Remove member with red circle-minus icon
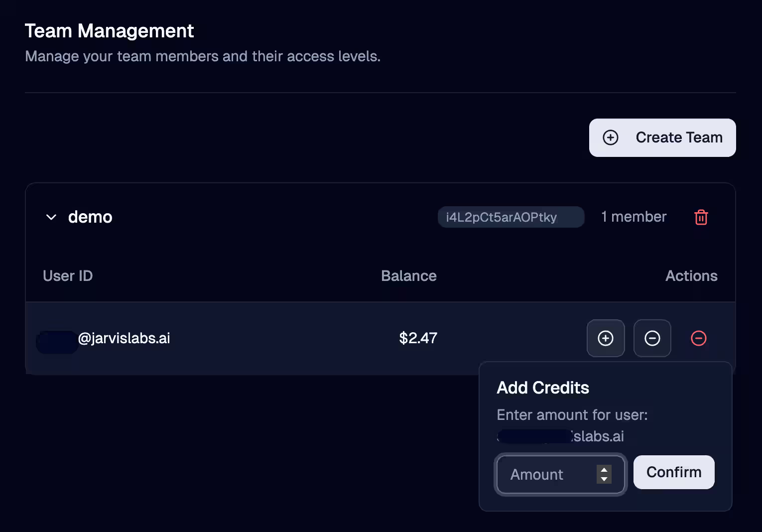This screenshot has height=532, width=762. point(699,338)
